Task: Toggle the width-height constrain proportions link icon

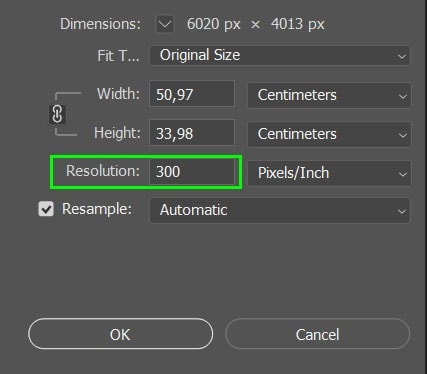Action: pyautogui.click(x=57, y=114)
